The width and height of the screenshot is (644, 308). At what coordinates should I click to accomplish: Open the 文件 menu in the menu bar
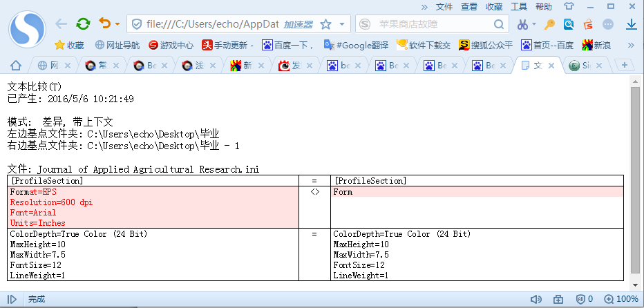pos(444,6)
